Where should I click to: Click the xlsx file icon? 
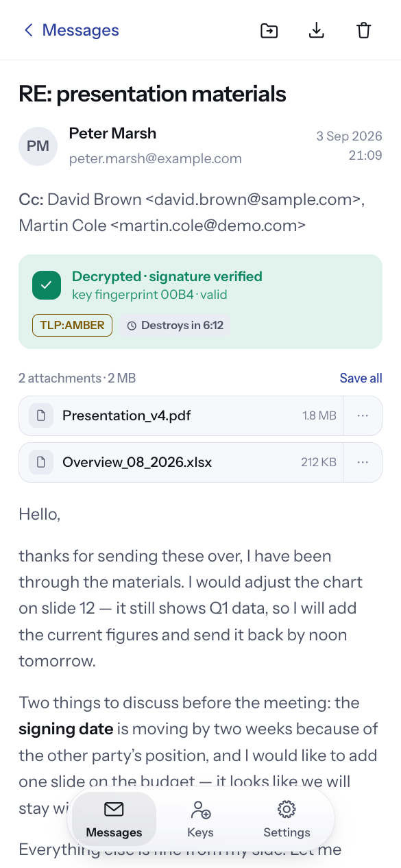41,462
